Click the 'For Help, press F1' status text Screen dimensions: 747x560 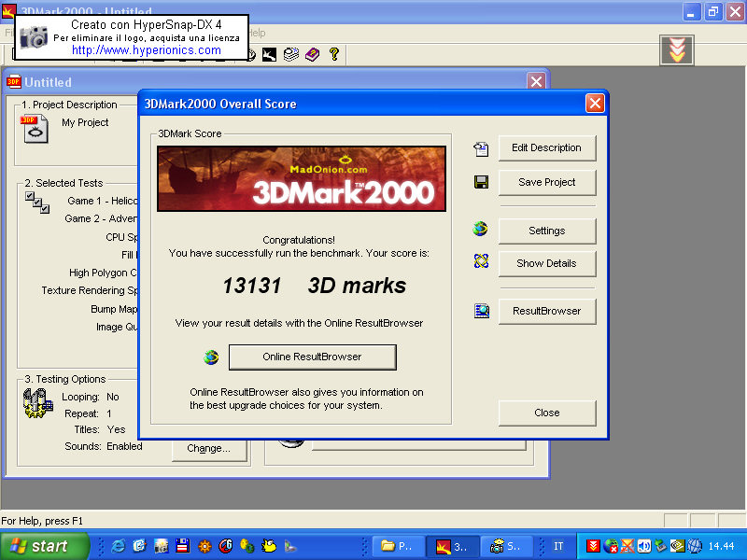(x=42, y=521)
